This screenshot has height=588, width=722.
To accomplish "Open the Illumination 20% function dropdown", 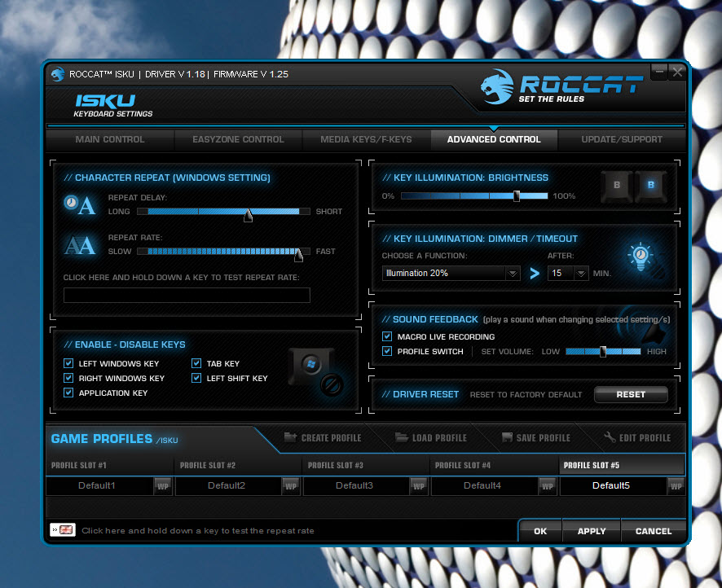I will 451,274.
